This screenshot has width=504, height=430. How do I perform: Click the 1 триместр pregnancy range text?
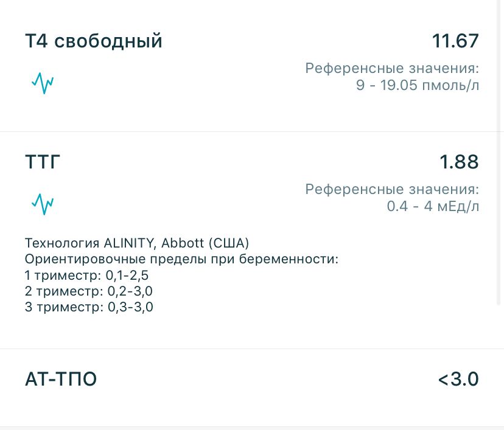(88, 275)
